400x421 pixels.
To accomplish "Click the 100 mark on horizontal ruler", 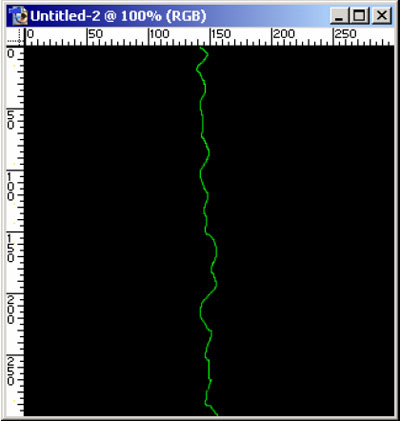I will (x=159, y=34).
